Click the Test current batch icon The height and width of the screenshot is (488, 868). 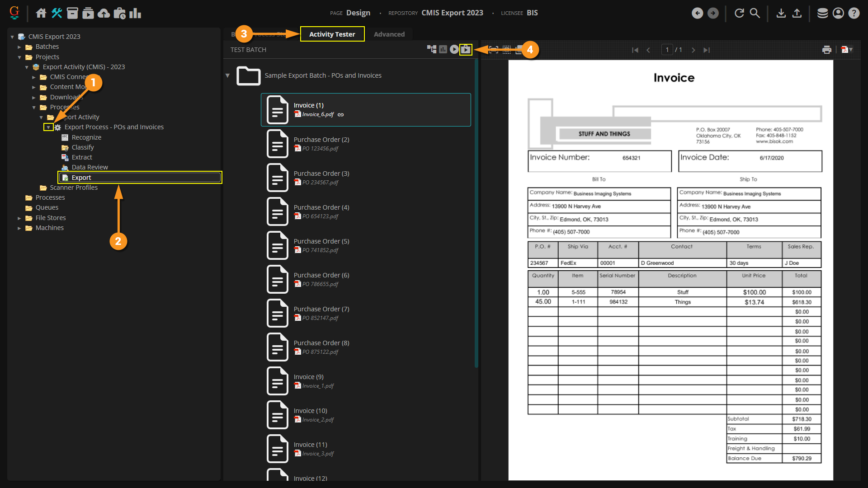(466, 50)
